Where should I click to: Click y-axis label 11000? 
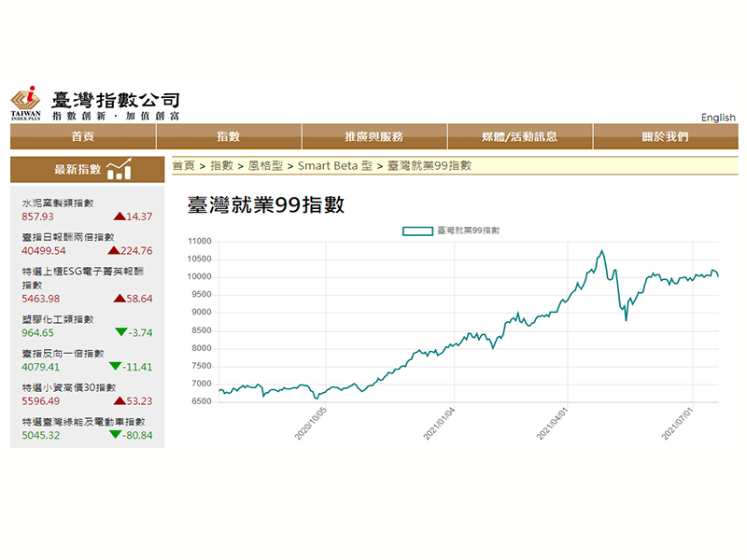200,242
